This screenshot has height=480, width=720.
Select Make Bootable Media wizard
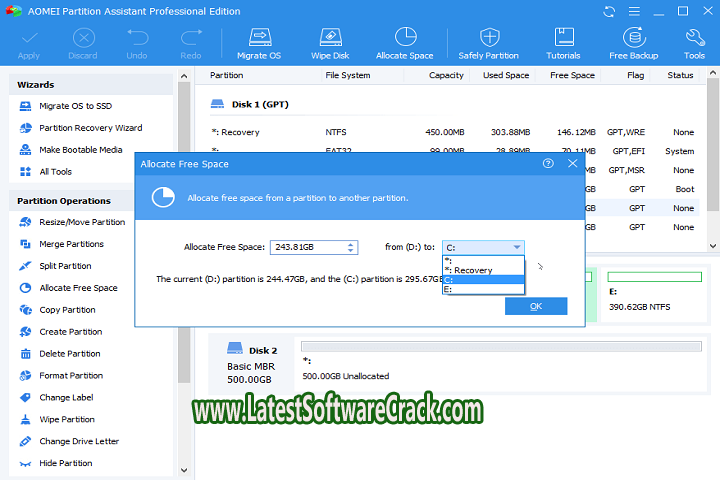coord(81,150)
